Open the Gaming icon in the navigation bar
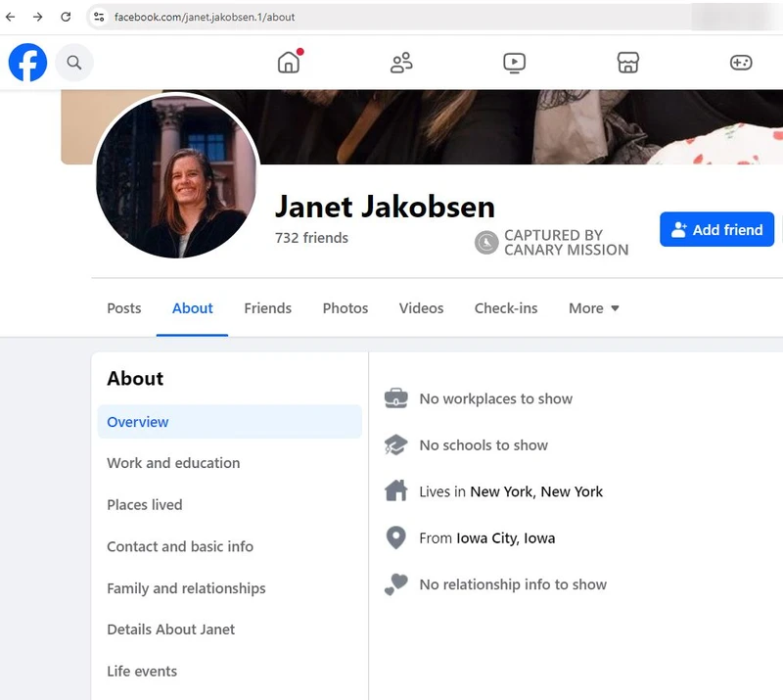Screen dimensions: 783x700 click(741, 62)
